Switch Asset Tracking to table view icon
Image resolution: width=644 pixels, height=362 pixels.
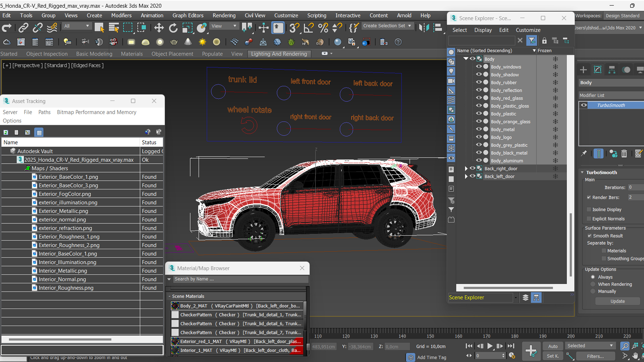[x=39, y=132]
